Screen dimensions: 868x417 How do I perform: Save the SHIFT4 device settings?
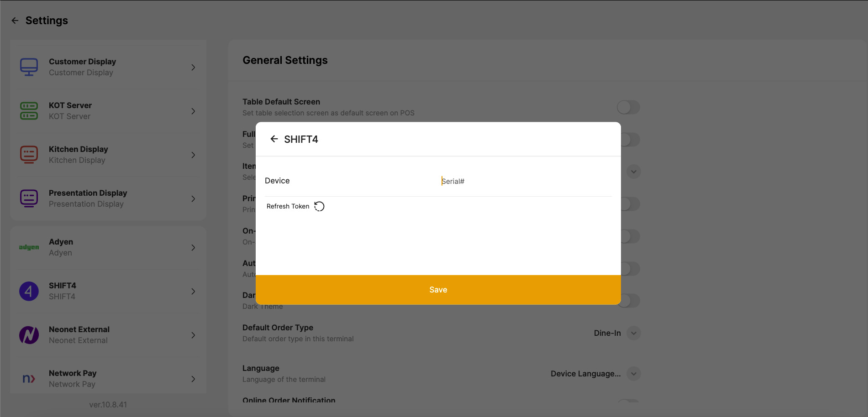[438, 290]
